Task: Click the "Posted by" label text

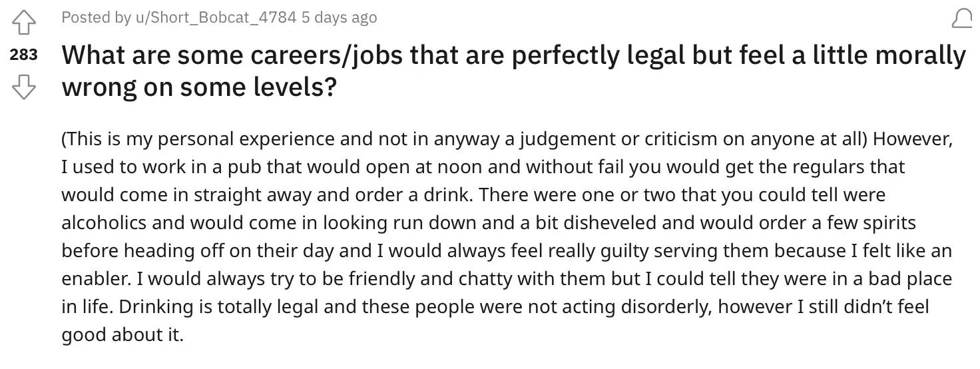Action: pyautogui.click(x=96, y=18)
